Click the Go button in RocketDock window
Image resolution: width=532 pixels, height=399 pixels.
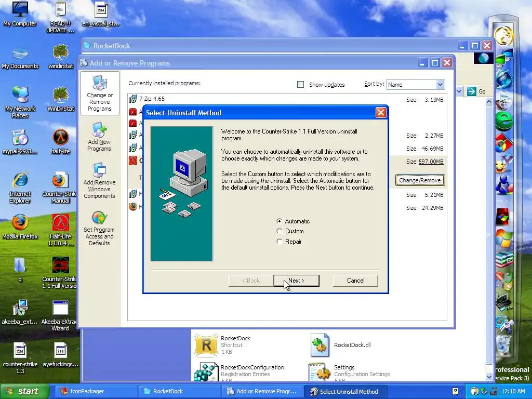pos(476,91)
